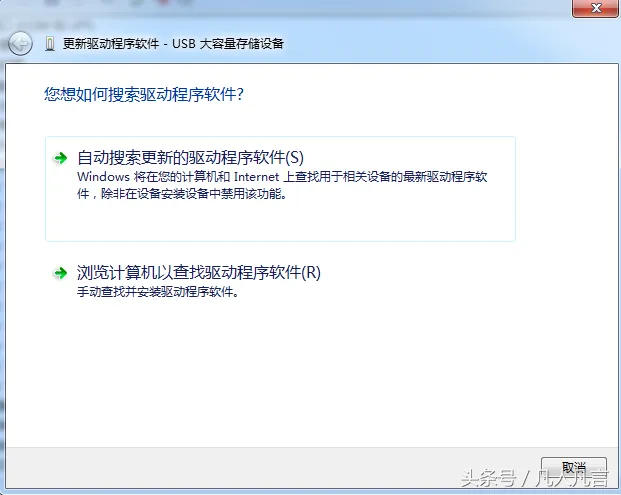Choose 浏览计算机以查找驱动程序软件(R) option
The image size is (621, 495).
(199, 272)
